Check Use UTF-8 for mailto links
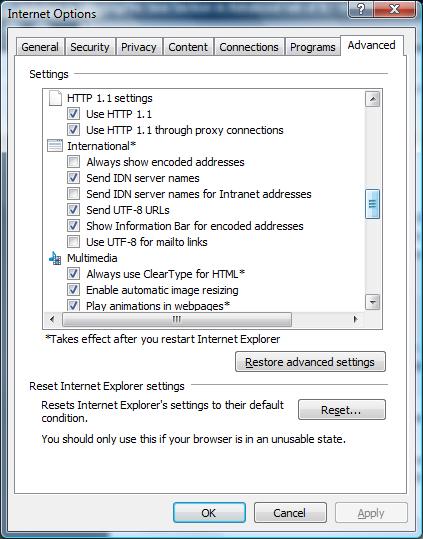 point(74,242)
